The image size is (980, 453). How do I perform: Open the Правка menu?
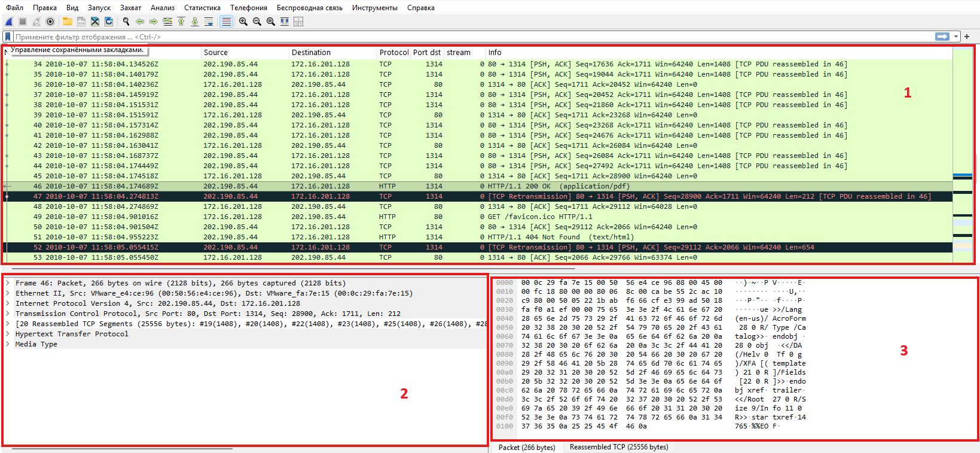coord(45,8)
